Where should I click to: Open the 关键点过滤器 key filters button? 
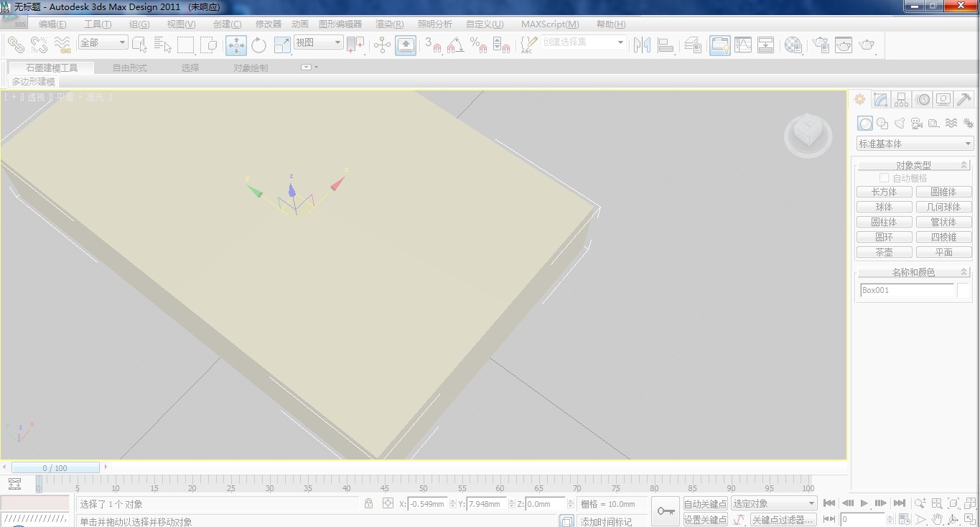(x=783, y=520)
